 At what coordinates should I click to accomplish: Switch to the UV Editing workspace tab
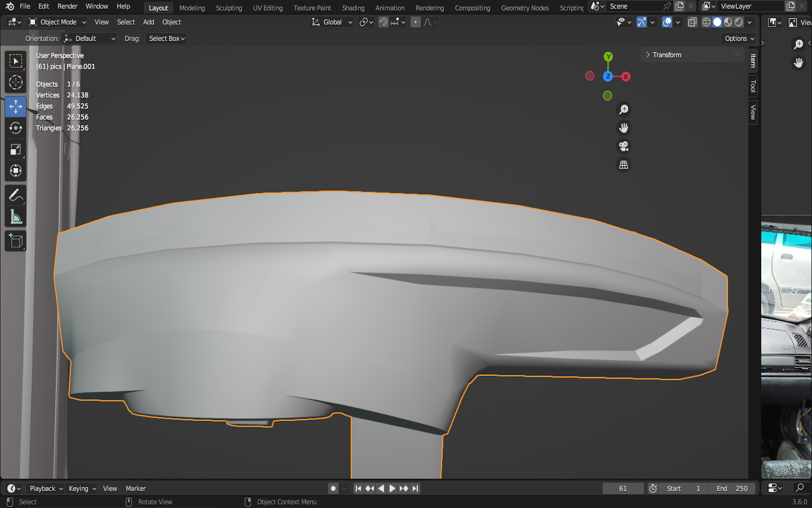pyautogui.click(x=268, y=8)
